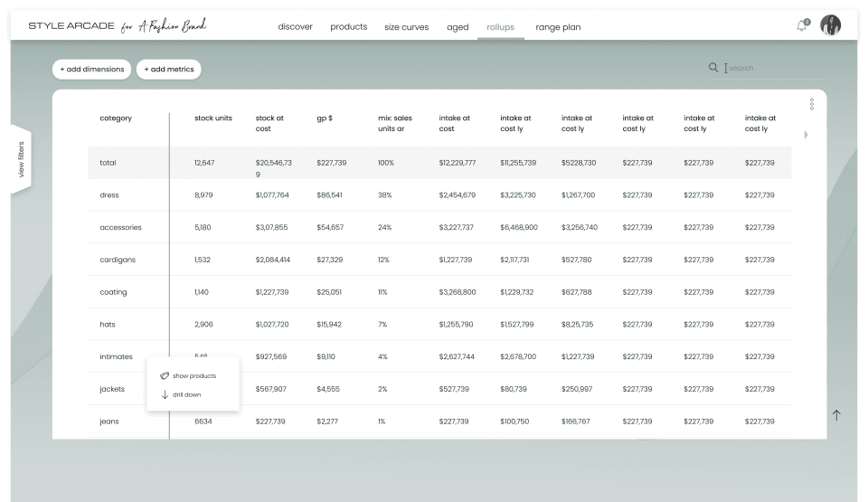The height and width of the screenshot is (502, 868).
Task: Click jeans stock units value 6634
Action: click(x=203, y=421)
